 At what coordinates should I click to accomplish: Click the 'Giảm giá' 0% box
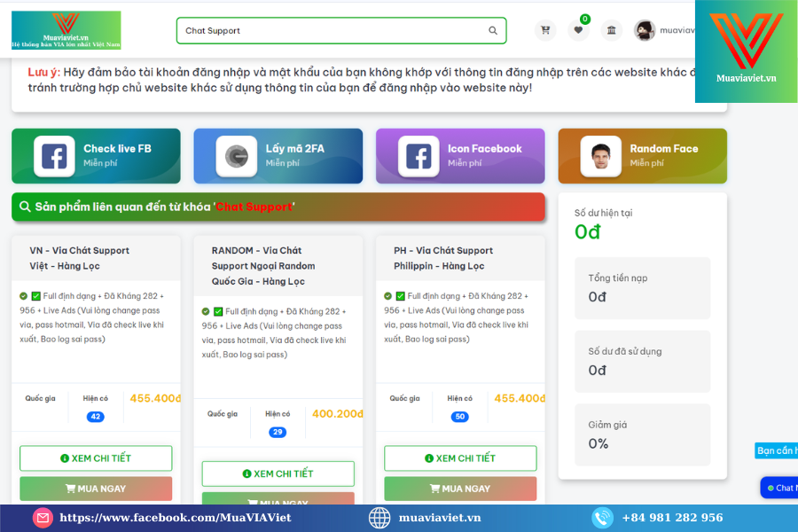point(642,434)
